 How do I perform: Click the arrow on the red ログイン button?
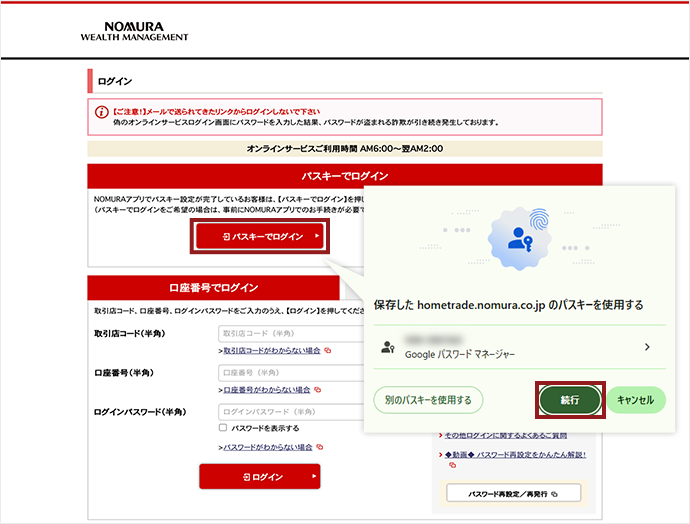coord(308,477)
